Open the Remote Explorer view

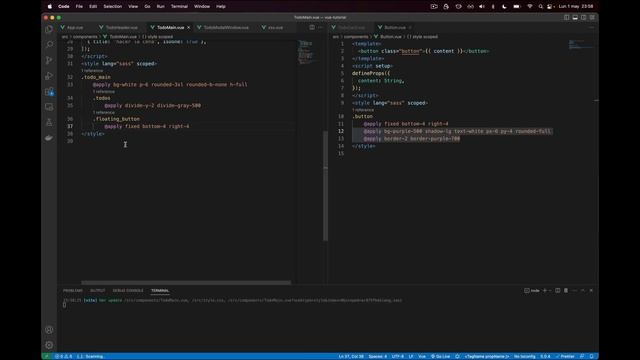(x=49, y=107)
